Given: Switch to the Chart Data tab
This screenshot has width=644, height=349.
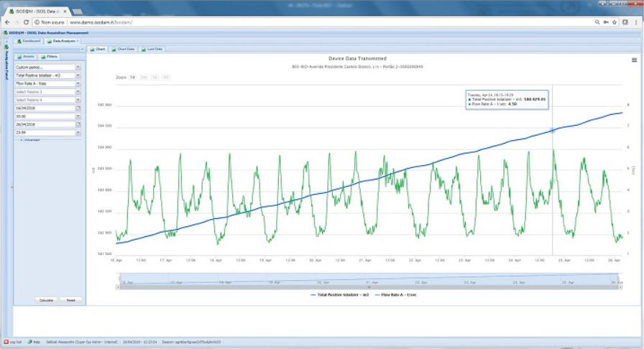Looking at the screenshot, I should pyautogui.click(x=123, y=49).
